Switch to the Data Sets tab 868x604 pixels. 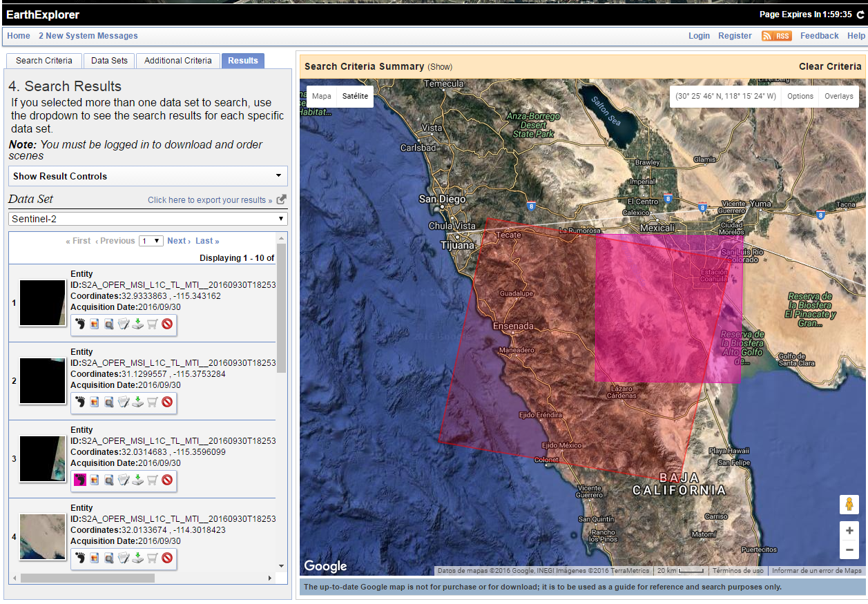(110, 61)
